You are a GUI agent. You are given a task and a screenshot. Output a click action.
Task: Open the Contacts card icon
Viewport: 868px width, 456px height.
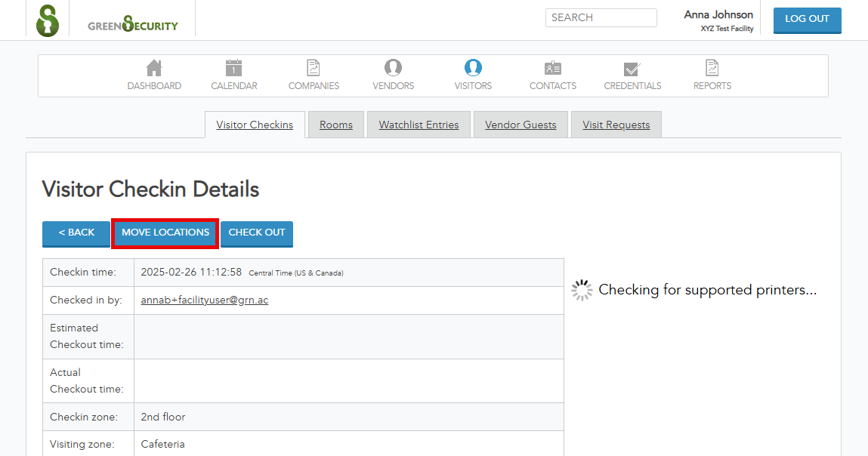tap(553, 68)
